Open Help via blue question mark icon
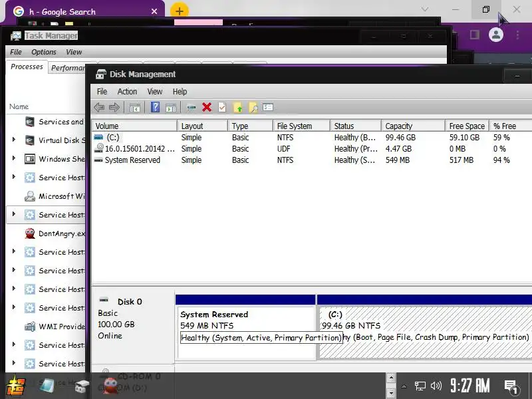 click(155, 107)
